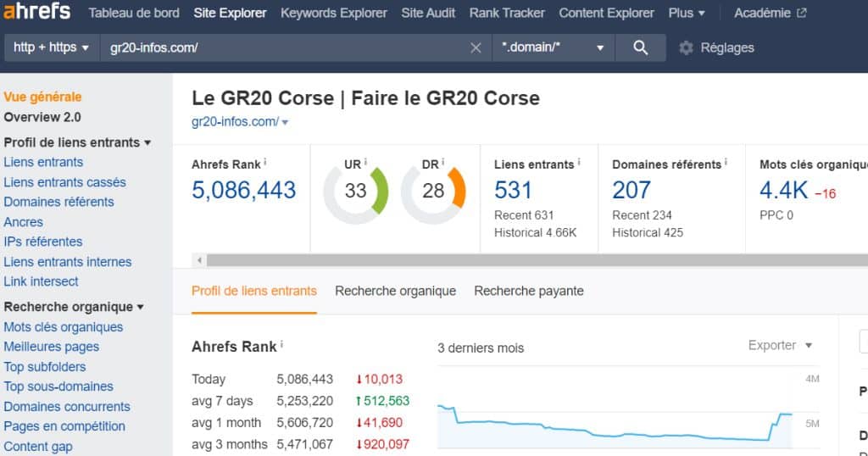Image resolution: width=868 pixels, height=456 pixels.
Task: Select Vue générale in the sidebar
Action: [42, 97]
